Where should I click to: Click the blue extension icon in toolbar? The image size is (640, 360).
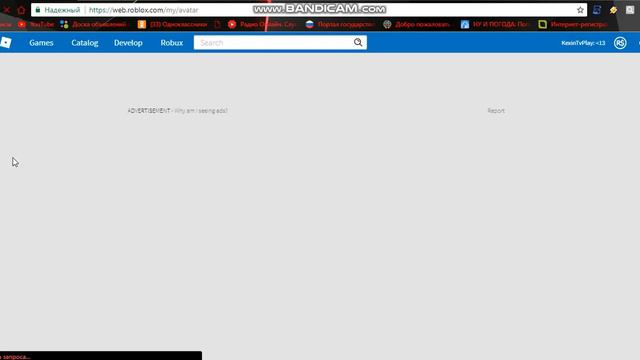pyautogui.click(x=597, y=10)
